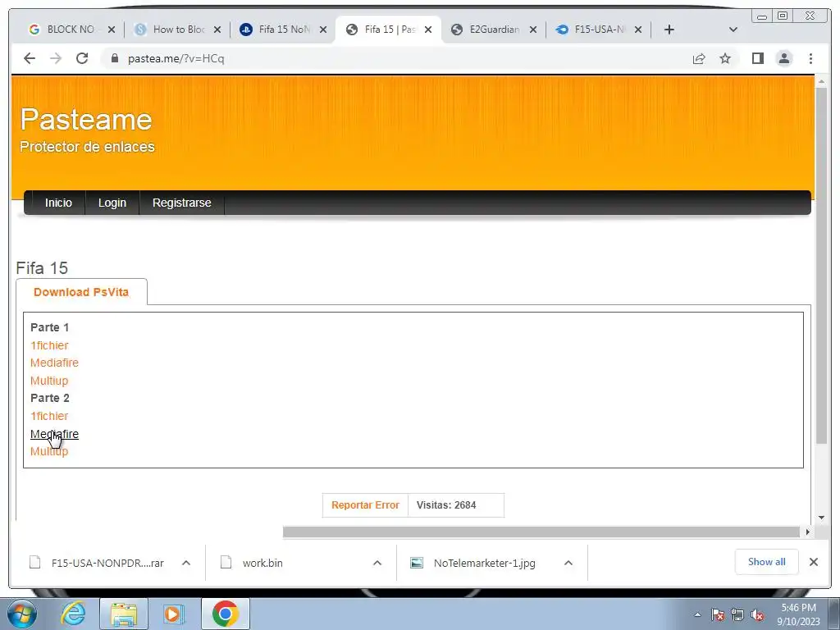Viewport: 840px width, 630px height.
Task: Switch to the E2Guardian tab
Action: (486, 30)
